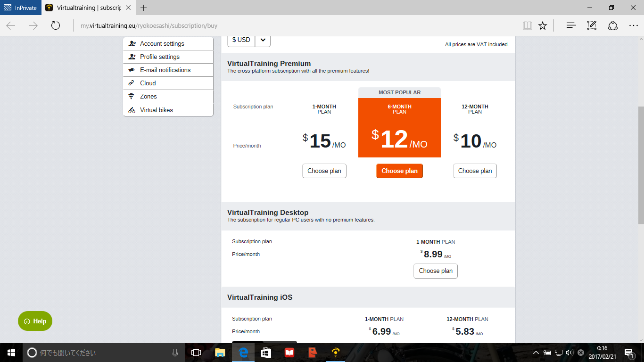The height and width of the screenshot is (362, 644).
Task: Click the Zones wifi-style icon
Action: [x=132, y=96]
